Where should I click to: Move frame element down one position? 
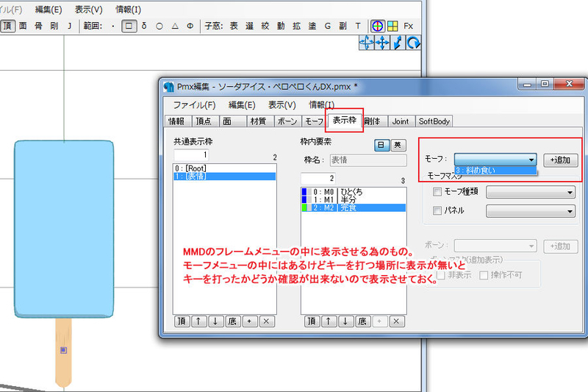coord(345,321)
